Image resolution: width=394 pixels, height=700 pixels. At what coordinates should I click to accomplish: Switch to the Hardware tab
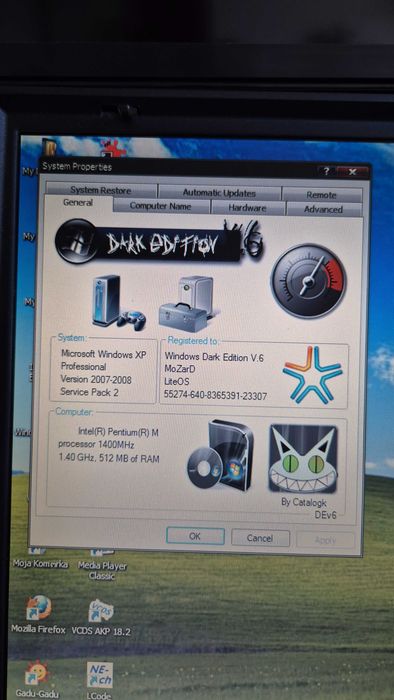(247, 208)
